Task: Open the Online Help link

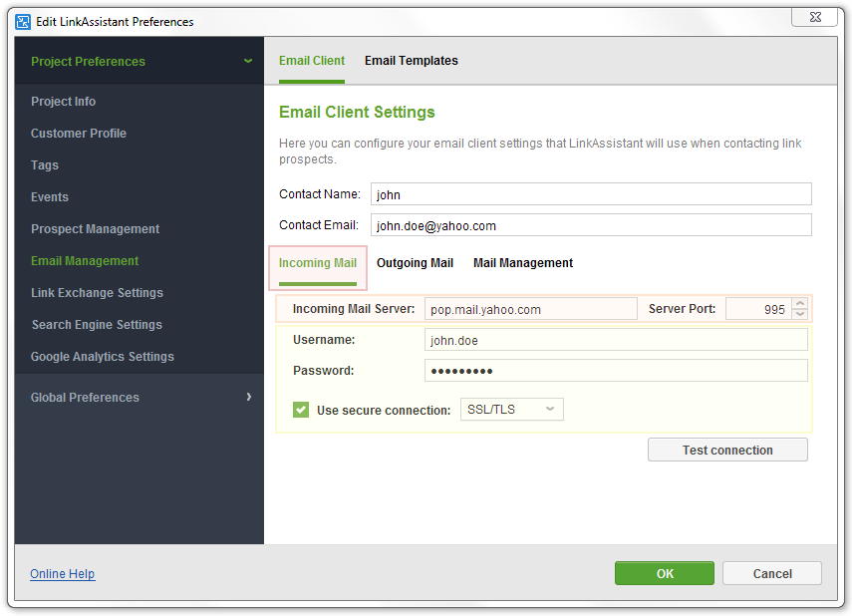Action: point(63,574)
